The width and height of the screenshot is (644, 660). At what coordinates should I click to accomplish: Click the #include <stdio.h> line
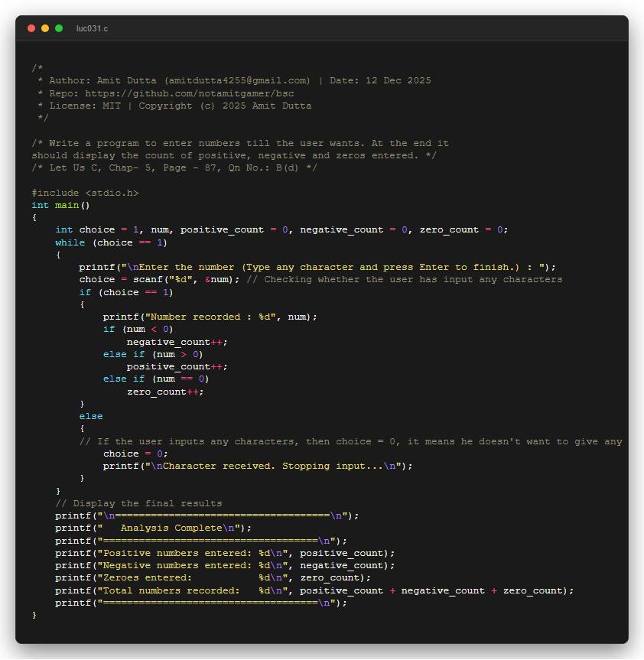tap(85, 193)
